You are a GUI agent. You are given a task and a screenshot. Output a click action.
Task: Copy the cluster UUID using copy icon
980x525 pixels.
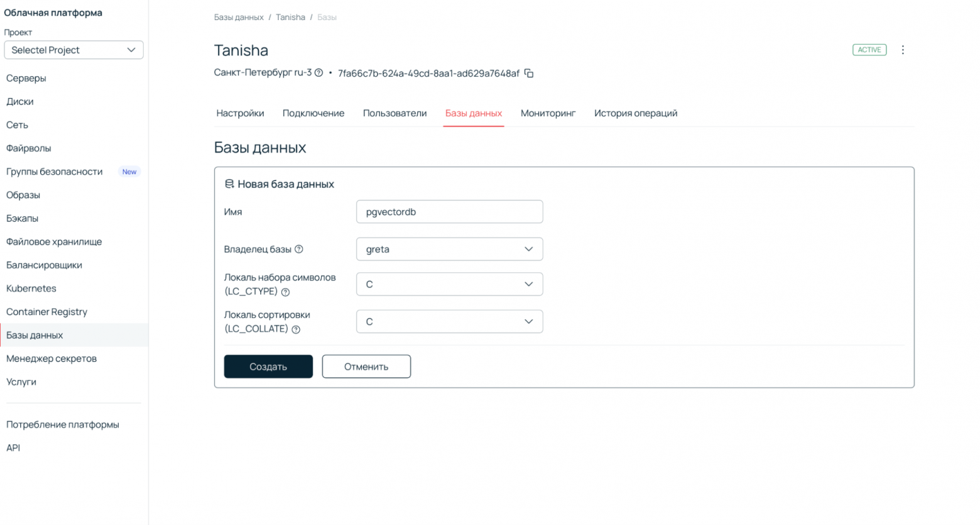[528, 73]
